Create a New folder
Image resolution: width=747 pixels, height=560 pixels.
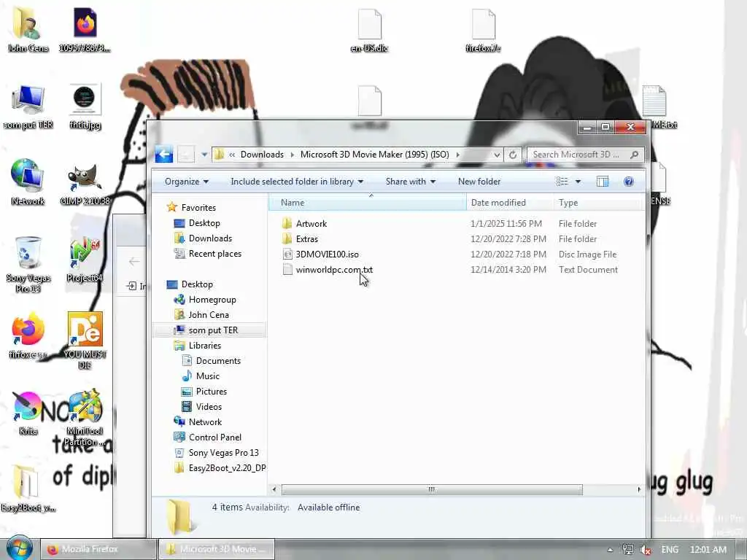click(479, 182)
